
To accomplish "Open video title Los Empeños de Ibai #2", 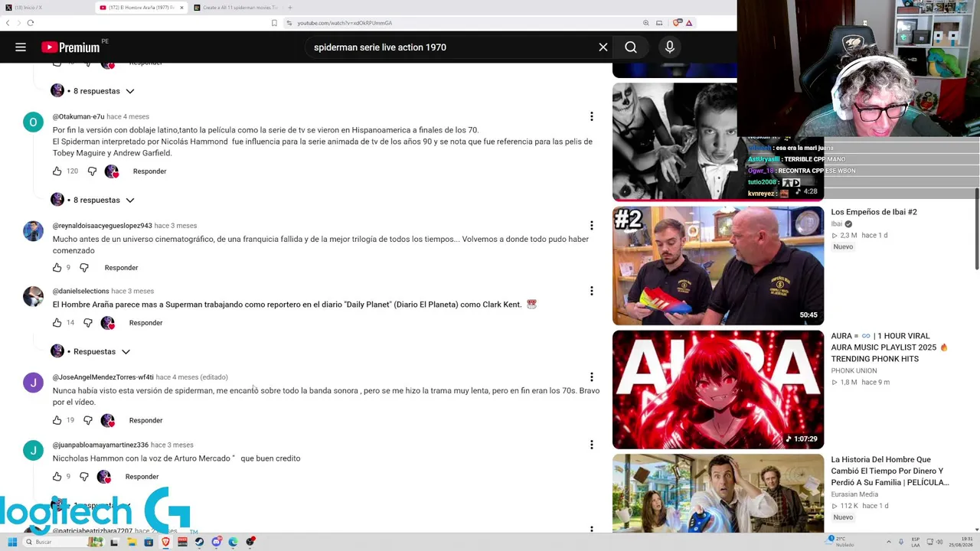I will coord(874,212).
